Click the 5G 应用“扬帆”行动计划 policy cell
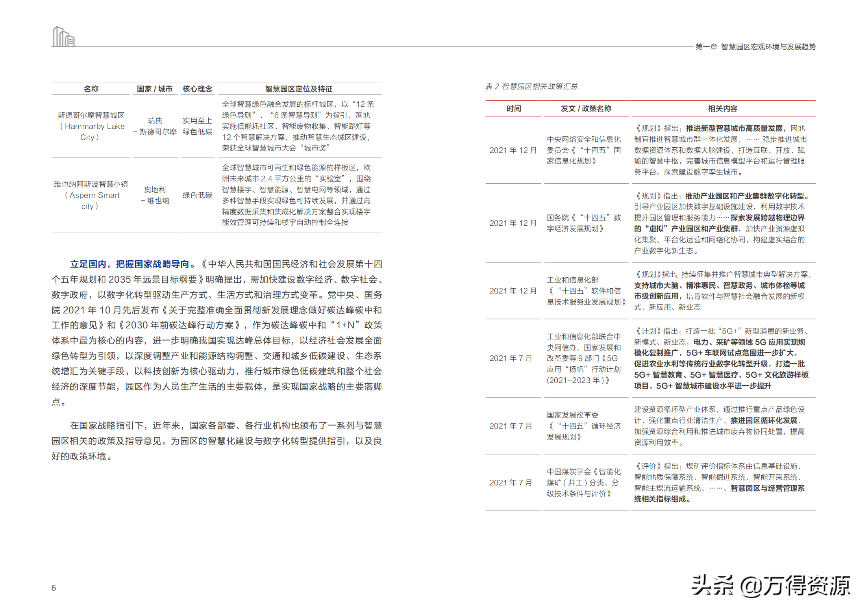This screenshot has width=868, height=614. point(584,358)
